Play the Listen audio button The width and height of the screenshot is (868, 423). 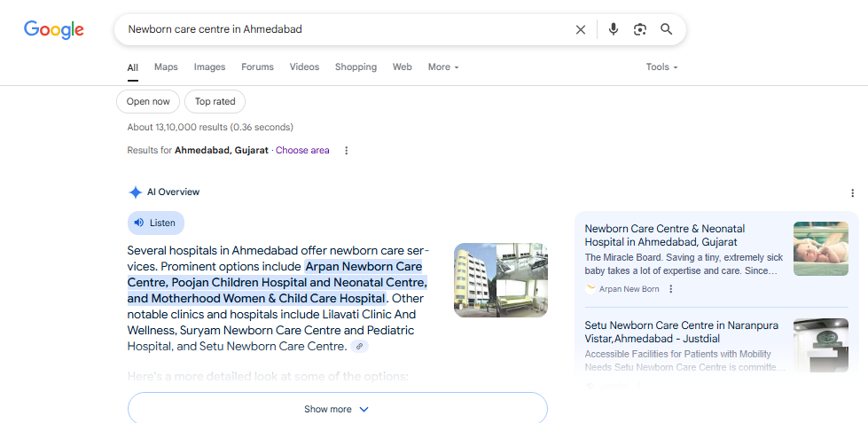[x=155, y=223]
